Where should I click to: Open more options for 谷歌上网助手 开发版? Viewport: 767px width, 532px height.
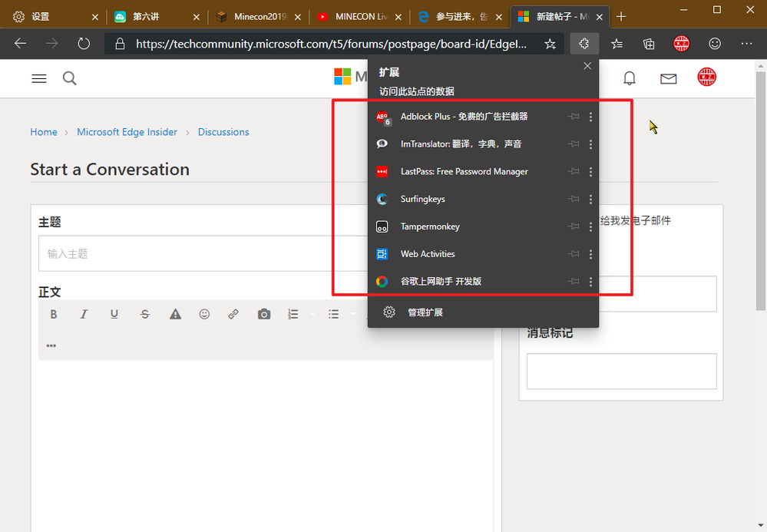coord(591,282)
